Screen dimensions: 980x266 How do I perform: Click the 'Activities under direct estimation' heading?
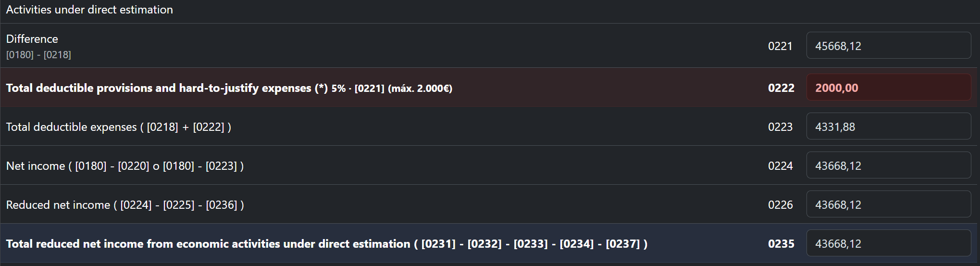coord(89,10)
